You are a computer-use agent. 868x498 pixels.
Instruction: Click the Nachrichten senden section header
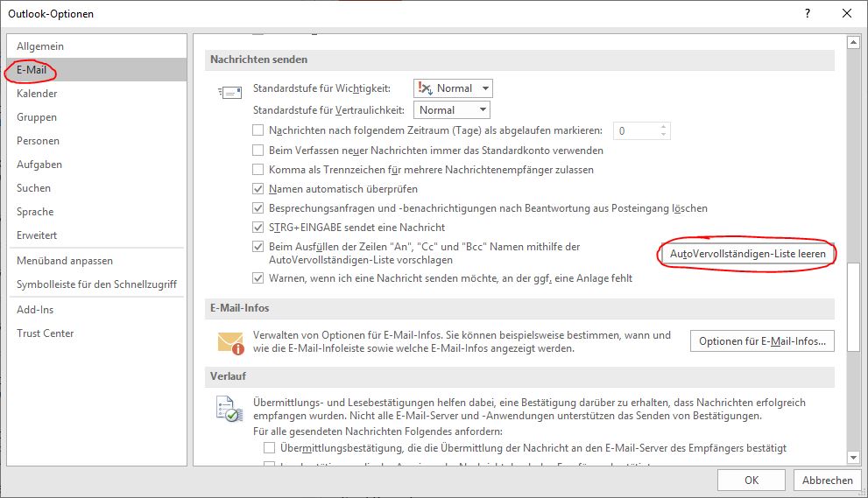pos(519,60)
